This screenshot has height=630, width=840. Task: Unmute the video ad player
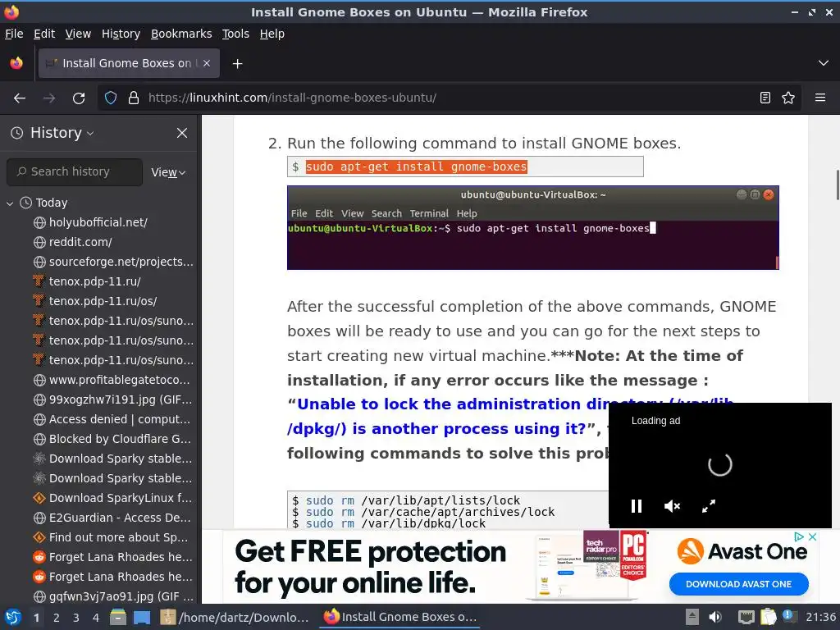click(672, 506)
